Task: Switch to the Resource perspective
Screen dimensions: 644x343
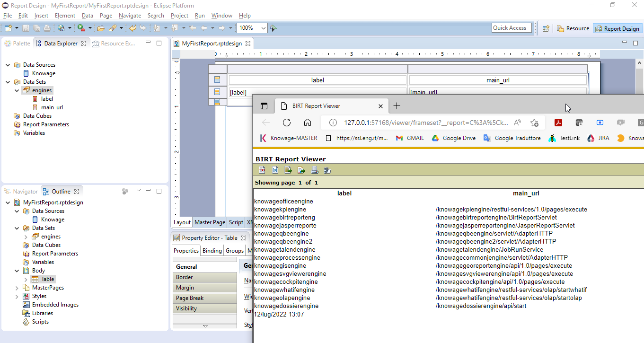Action: point(573,28)
